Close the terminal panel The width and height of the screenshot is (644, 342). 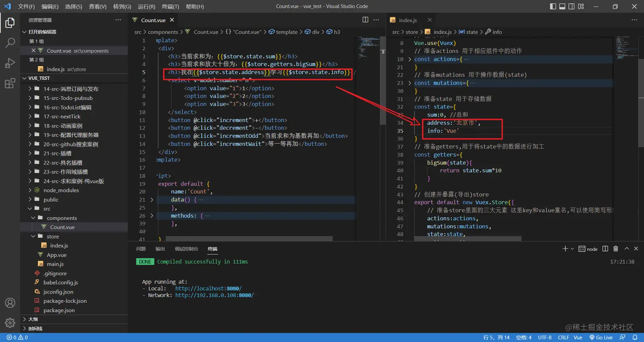click(x=636, y=249)
